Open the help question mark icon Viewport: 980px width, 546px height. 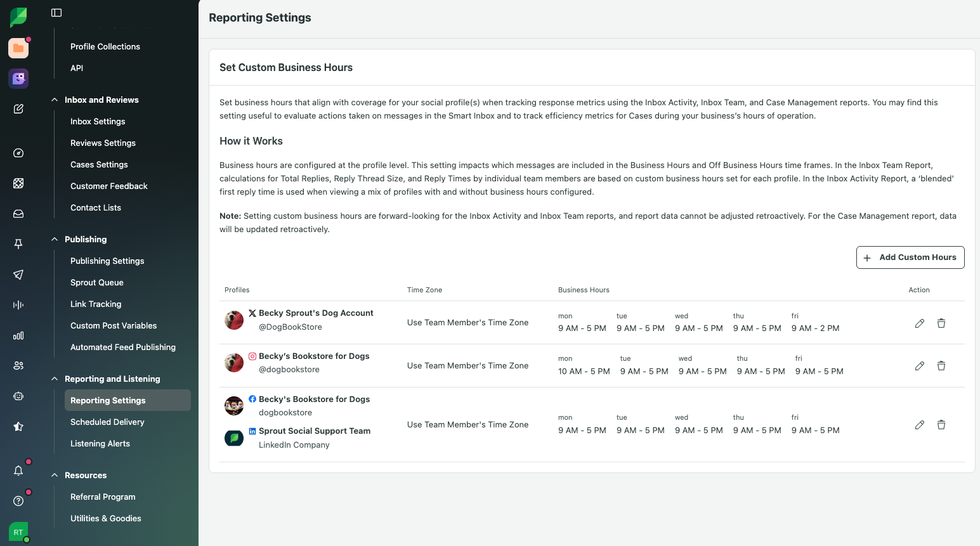[18, 501]
